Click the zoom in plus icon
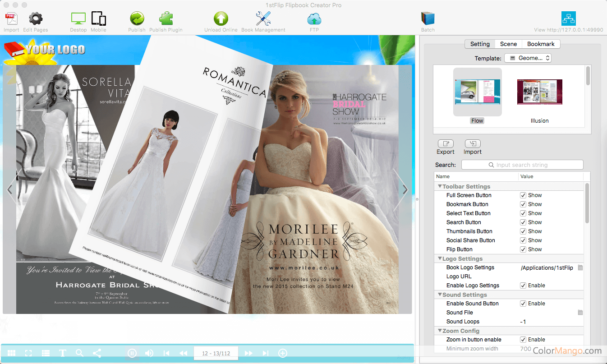Image resolution: width=607 pixels, height=364 pixels. (283, 353)
